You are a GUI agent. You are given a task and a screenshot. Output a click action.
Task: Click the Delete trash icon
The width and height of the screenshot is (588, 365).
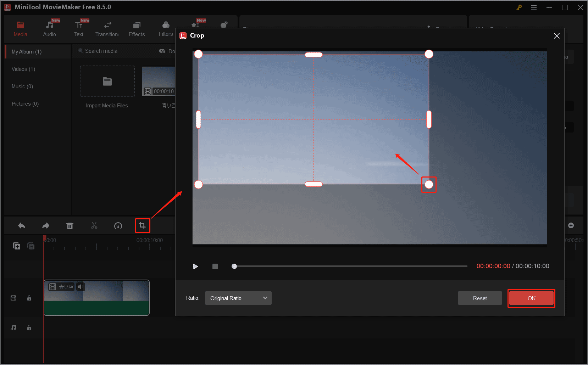click(x=70, y=225)
